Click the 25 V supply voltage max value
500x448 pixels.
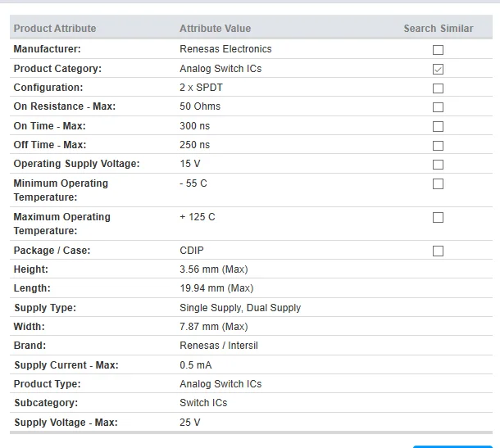click(190, 422)
